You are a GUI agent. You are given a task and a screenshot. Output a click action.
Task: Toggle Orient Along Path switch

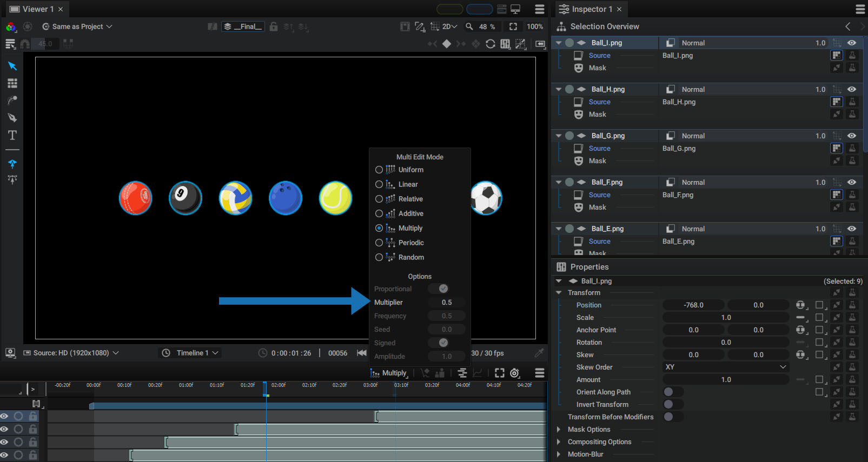[x=673, y=392]
